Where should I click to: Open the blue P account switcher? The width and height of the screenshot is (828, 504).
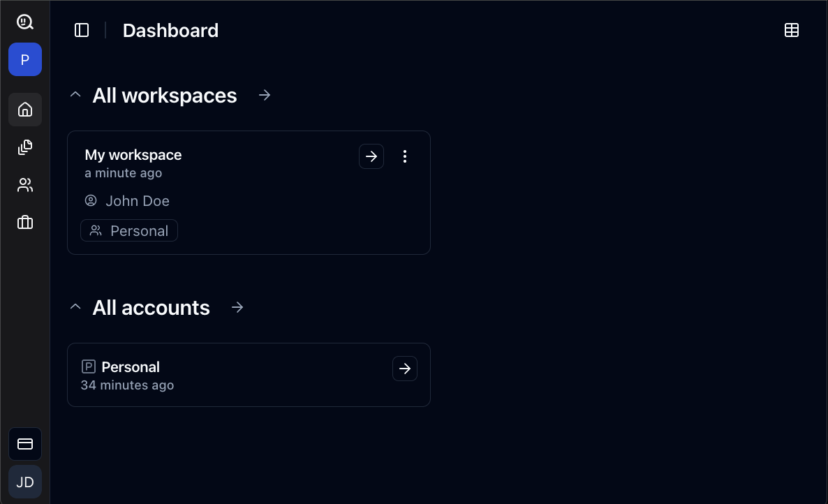(25, 59)
